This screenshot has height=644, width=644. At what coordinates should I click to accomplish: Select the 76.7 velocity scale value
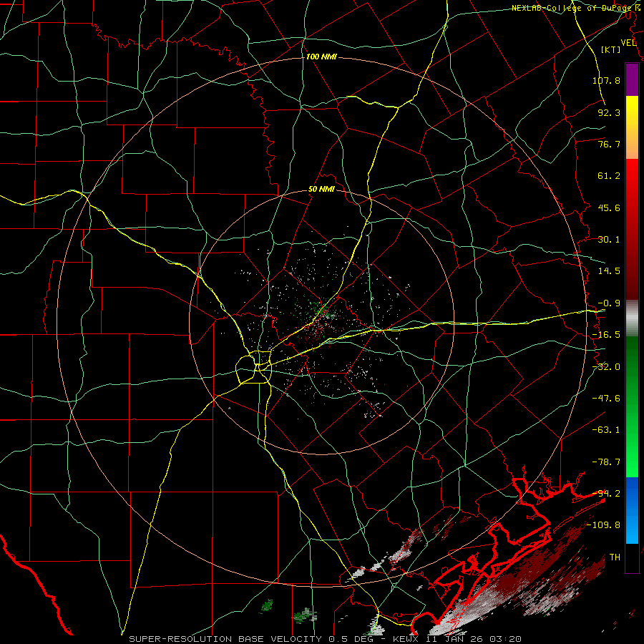click(609, 144)
